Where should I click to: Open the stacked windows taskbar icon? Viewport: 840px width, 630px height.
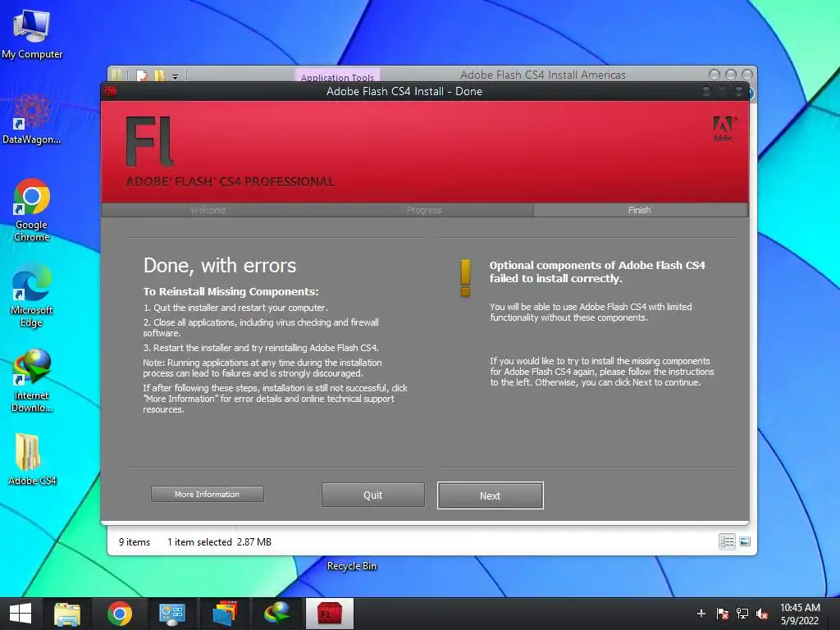[225, 614]
